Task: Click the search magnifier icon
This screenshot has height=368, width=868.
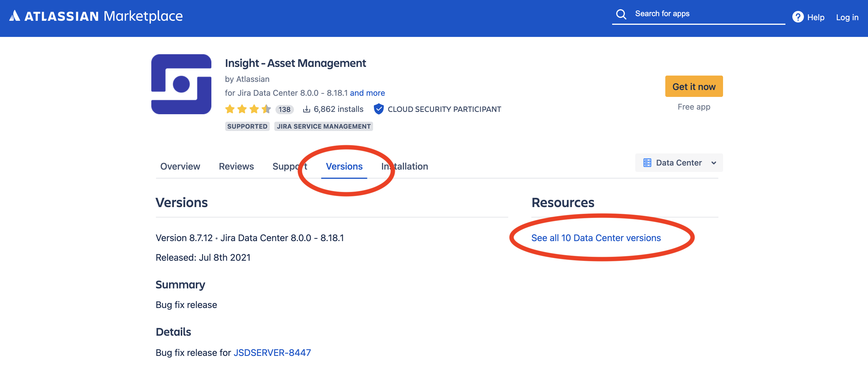Action: (x=621, y=14)
